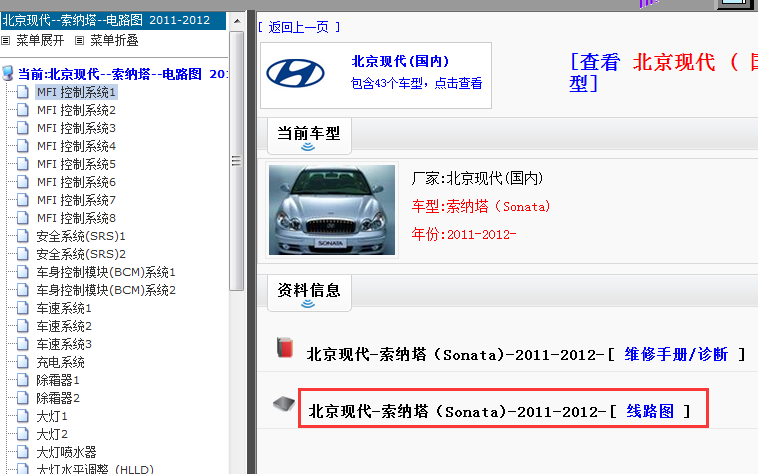The image size is (758, 474).
Task: Click the page icon beside 安全系统(SRS)2
Action: pyautogui.click(x=23, y=254)
